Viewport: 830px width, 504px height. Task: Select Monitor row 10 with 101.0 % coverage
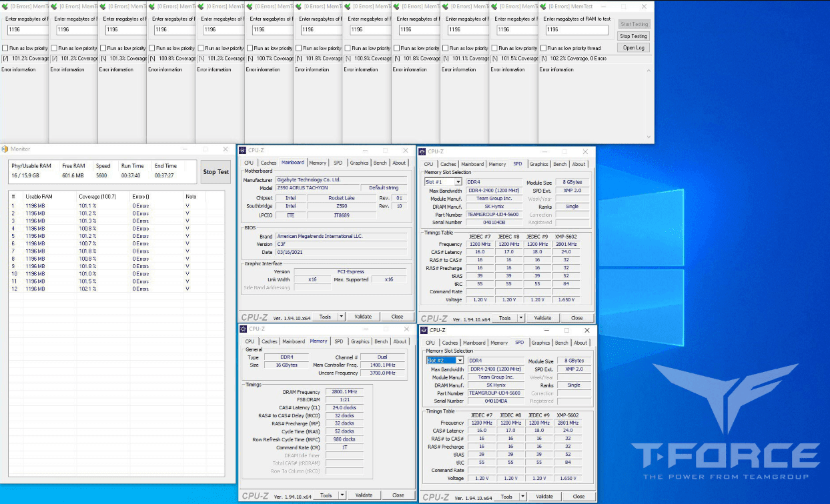pyautogui.click(x=117, y=273)
